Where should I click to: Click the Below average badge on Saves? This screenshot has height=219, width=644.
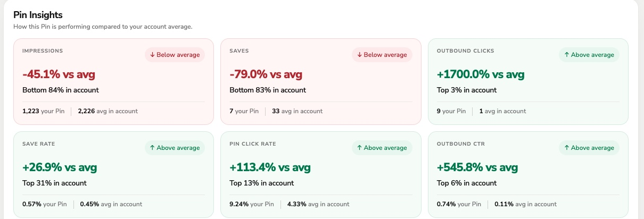[382, 55]
